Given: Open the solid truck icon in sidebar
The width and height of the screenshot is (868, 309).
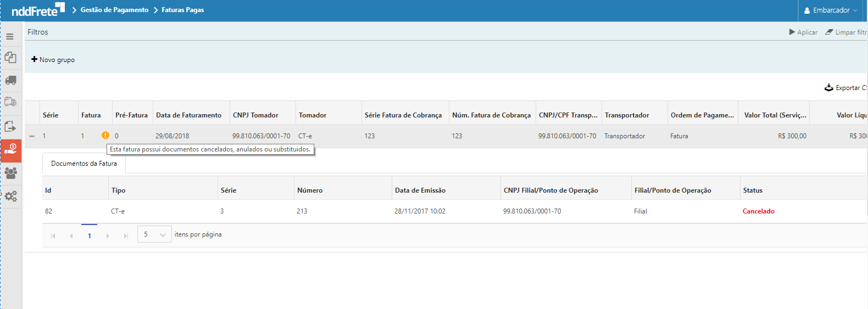Looking at the screenshot, I should tap(10, 80).
